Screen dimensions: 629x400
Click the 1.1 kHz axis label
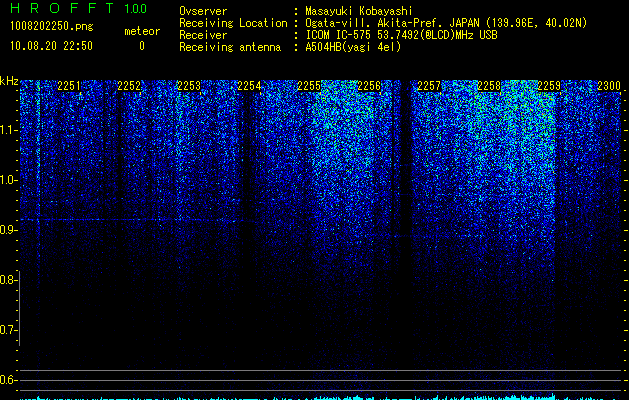[x=8, y=130]
